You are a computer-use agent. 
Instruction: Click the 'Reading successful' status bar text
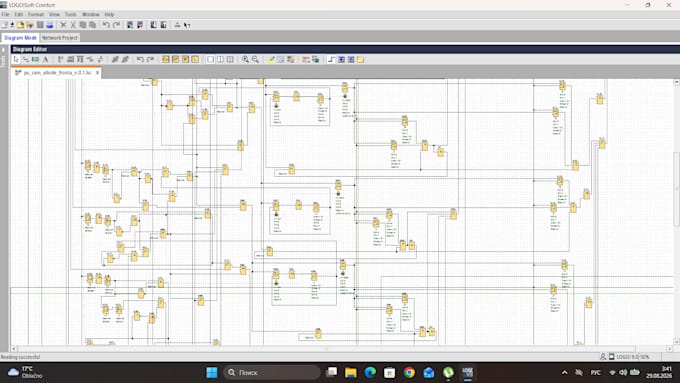pyautogui.click(x=20, y=357)
